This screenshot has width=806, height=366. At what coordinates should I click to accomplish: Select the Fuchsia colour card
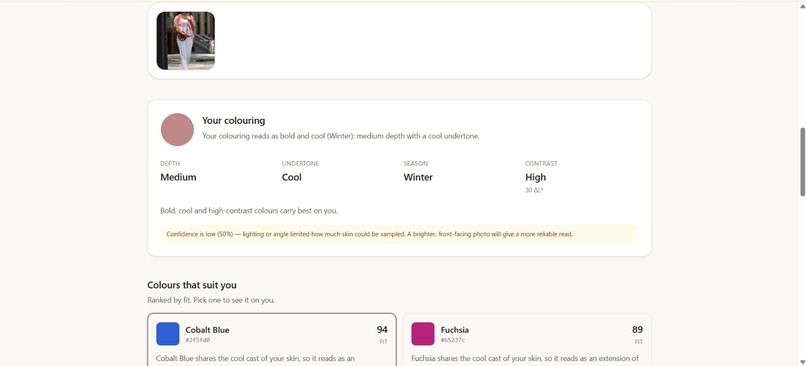tap(527, 339)
